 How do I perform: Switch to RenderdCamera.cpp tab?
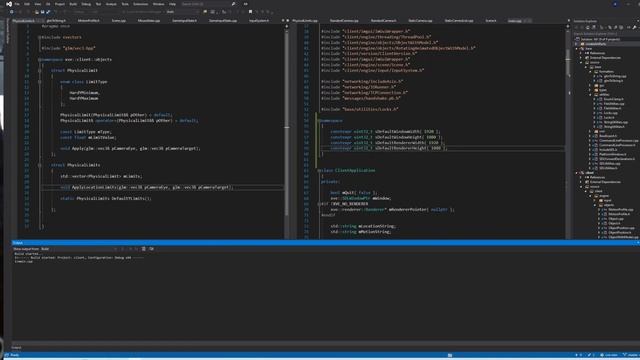[x=344, y=20]
